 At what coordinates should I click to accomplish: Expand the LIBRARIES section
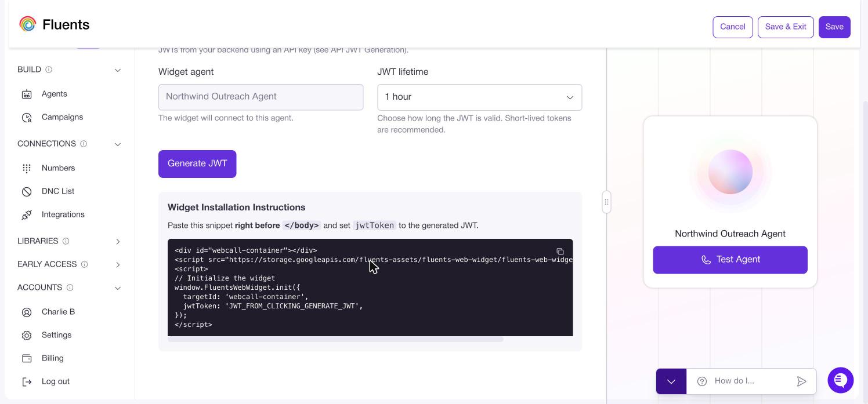click(118, 241)
